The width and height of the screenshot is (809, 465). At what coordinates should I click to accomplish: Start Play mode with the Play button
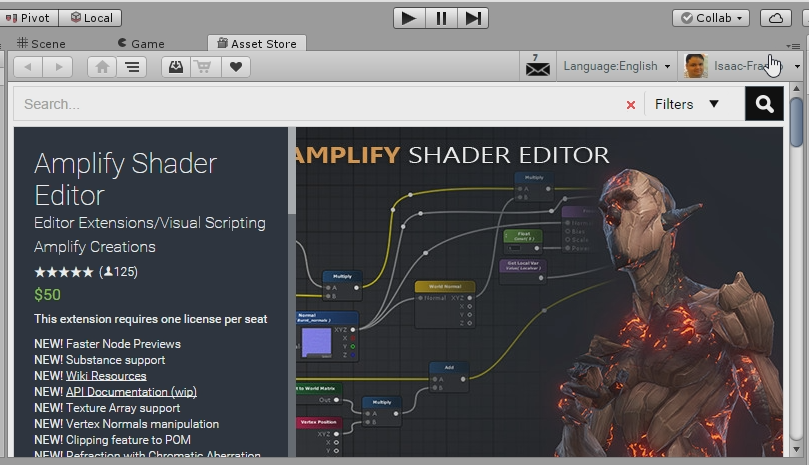tap(409, 18)
